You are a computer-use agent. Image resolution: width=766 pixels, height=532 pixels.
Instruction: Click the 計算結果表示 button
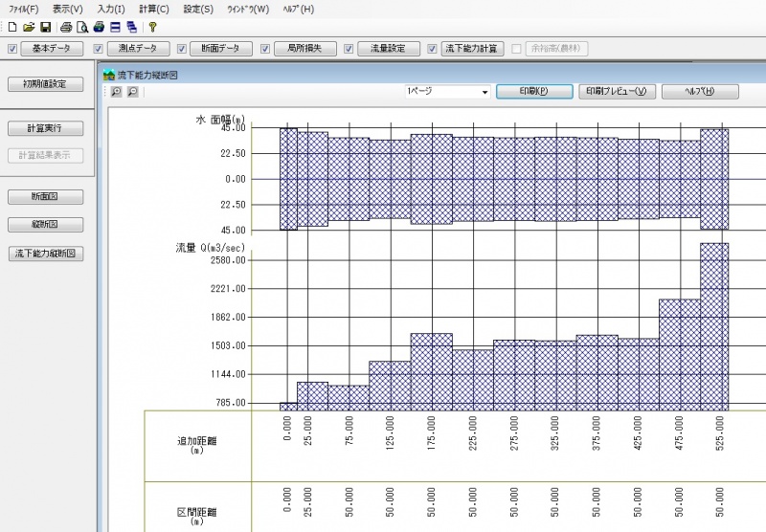point(45,156)
